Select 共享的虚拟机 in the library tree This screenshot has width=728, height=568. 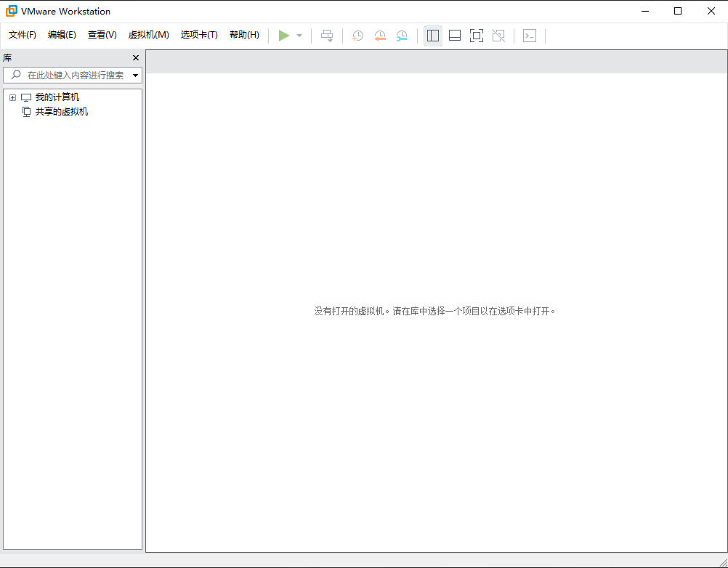62,112
